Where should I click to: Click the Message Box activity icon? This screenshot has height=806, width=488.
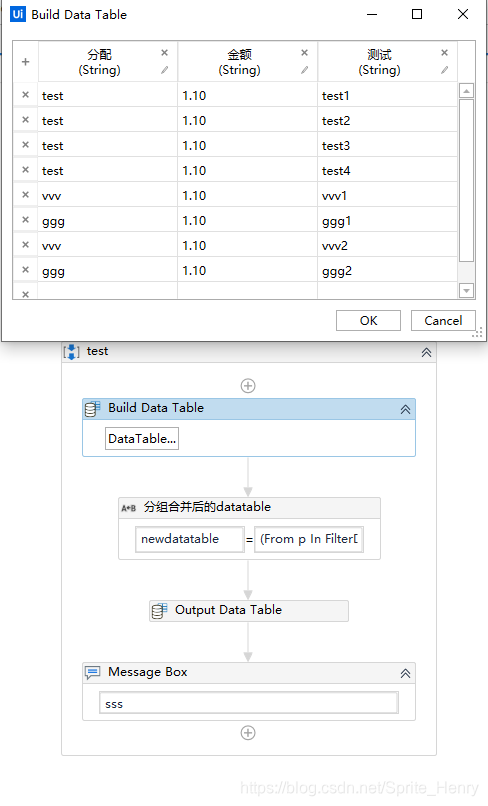[x=93, y=673]
